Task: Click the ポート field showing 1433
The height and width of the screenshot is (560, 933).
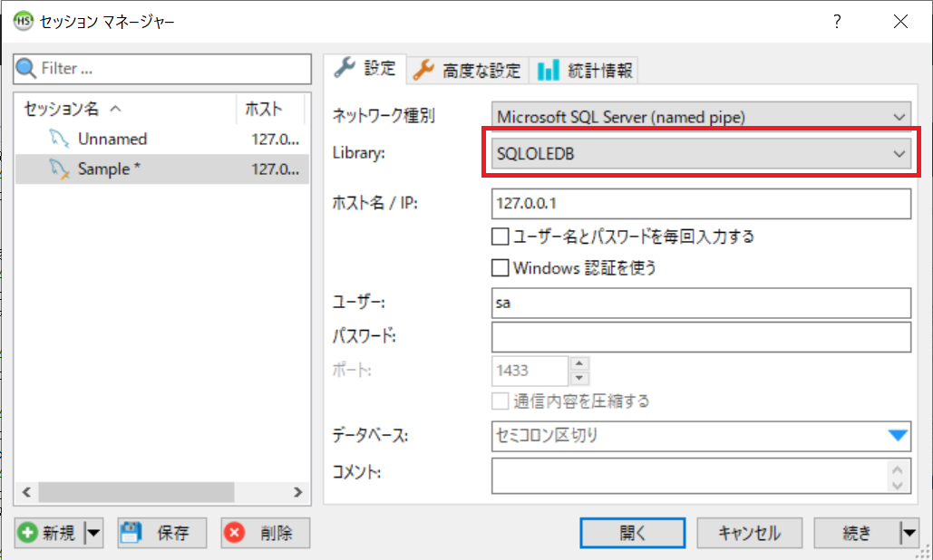Action: [x=530, y=371]
